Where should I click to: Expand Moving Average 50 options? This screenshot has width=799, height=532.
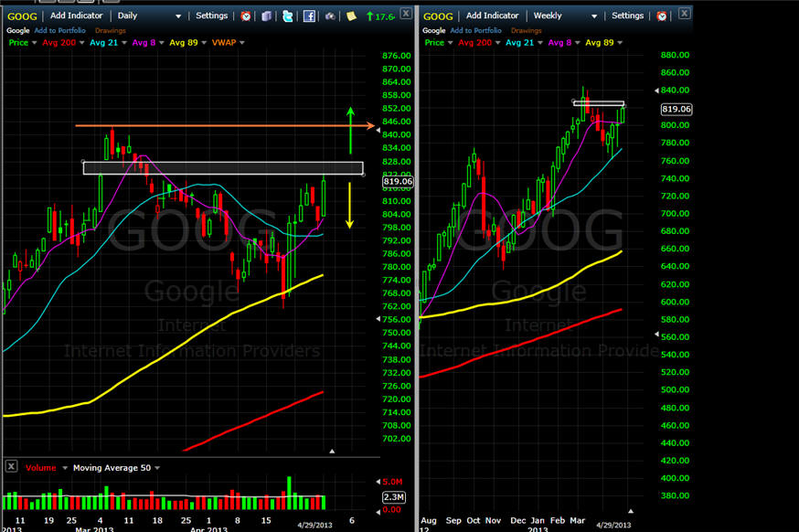click(x=157, y=468)
